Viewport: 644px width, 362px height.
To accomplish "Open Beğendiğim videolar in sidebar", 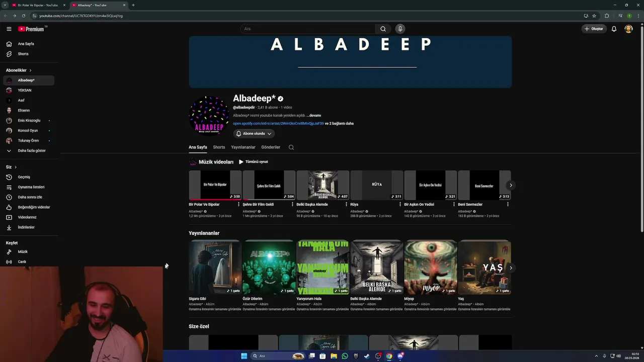I will click(x=29, y=207).
